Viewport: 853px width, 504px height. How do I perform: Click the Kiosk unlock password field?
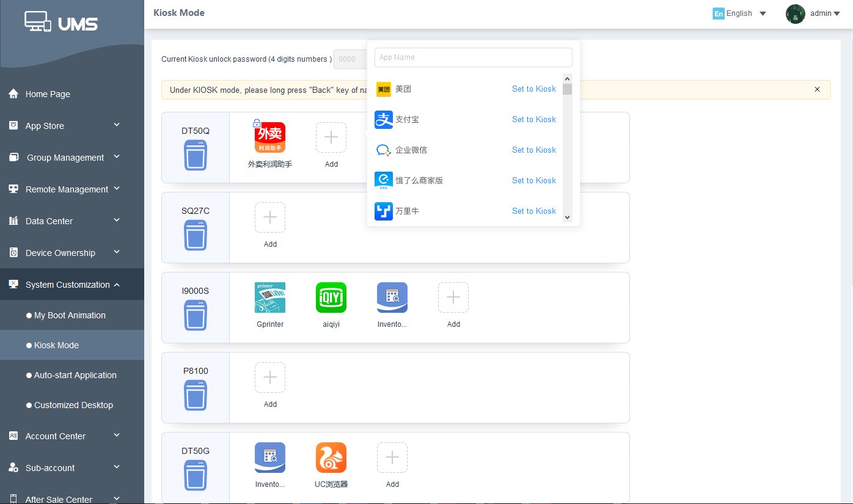click(350, 59)
